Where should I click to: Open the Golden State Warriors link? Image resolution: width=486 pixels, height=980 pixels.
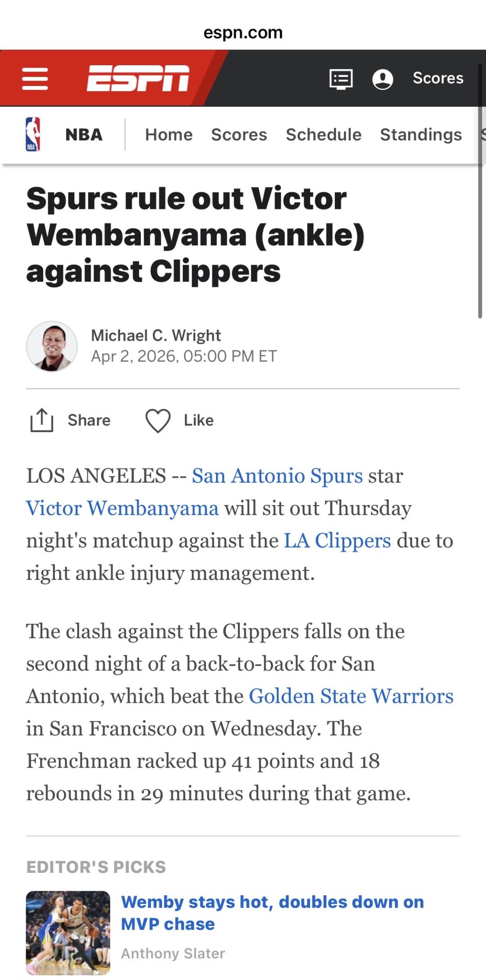coord(351,696)
